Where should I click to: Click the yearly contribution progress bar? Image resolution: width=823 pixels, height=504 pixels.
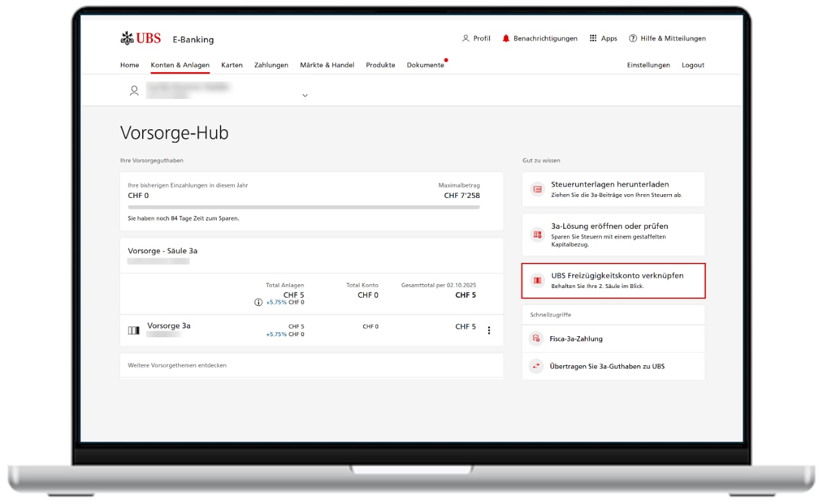(x=303, y=207)
